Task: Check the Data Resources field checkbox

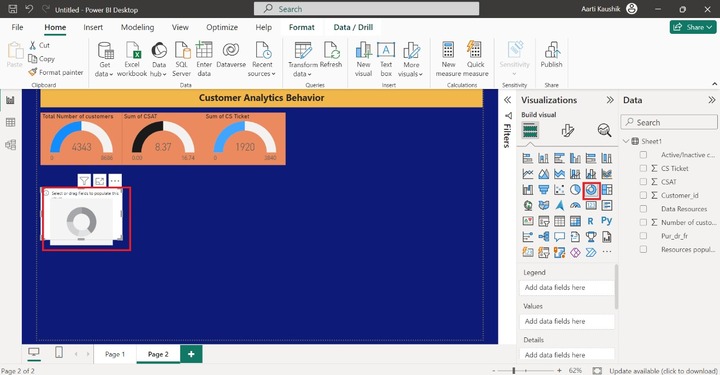Action: [643, 209]
